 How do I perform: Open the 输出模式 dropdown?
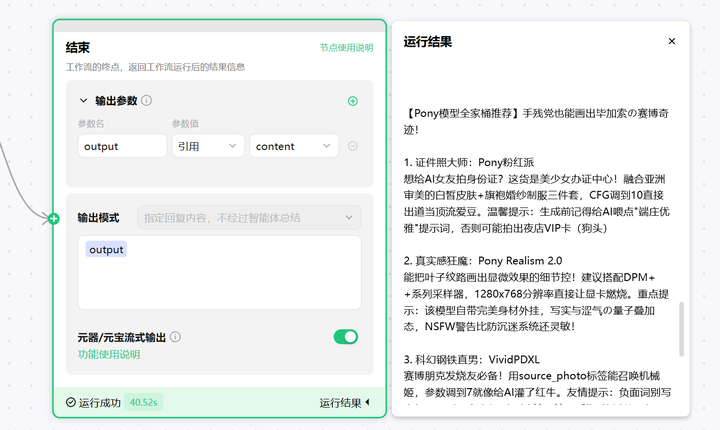tap(249, 218)
